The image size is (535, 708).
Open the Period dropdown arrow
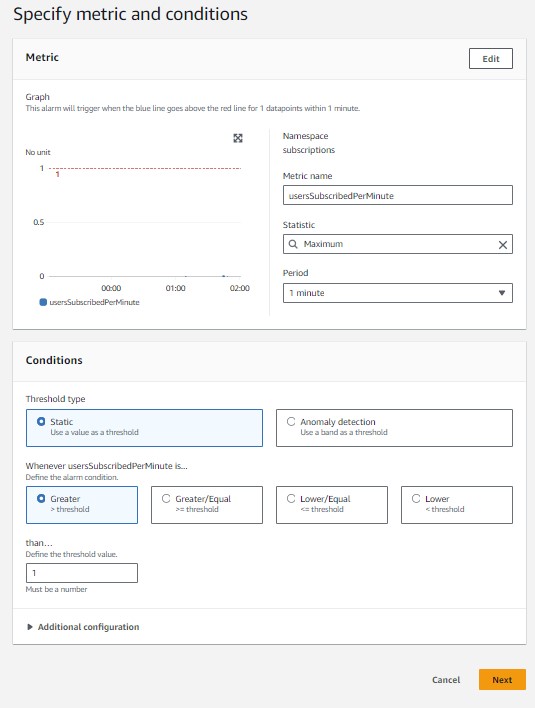tap(502, 293)
